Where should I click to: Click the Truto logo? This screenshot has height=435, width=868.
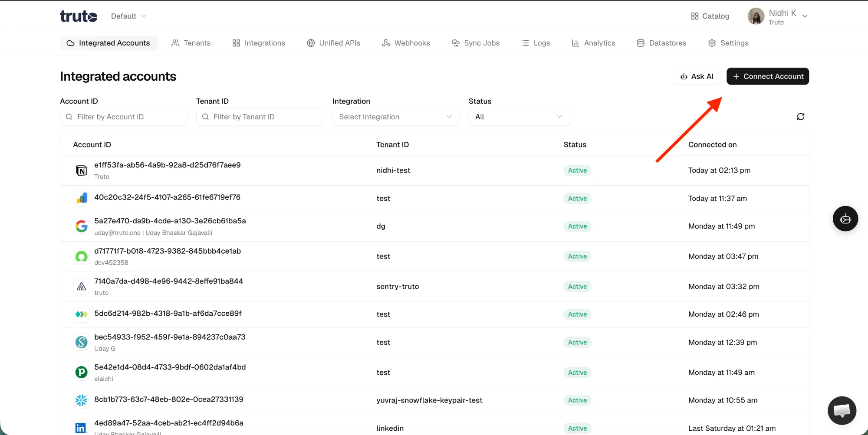pyautogui.click(x=79, y=16)
